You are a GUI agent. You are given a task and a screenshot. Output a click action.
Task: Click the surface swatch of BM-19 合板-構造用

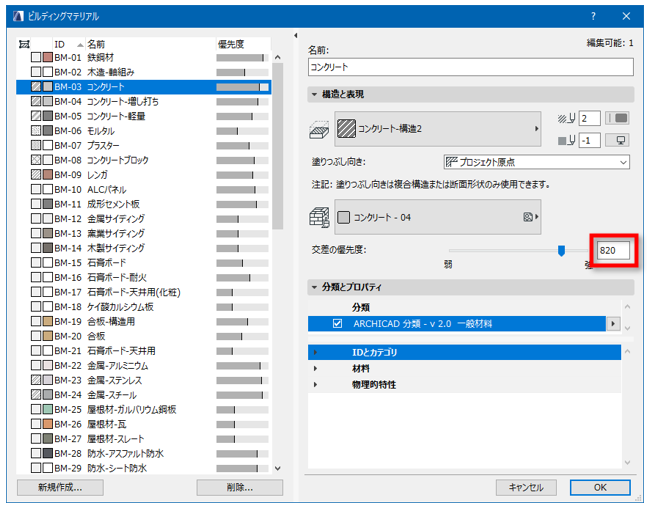[x=48, y=321]
